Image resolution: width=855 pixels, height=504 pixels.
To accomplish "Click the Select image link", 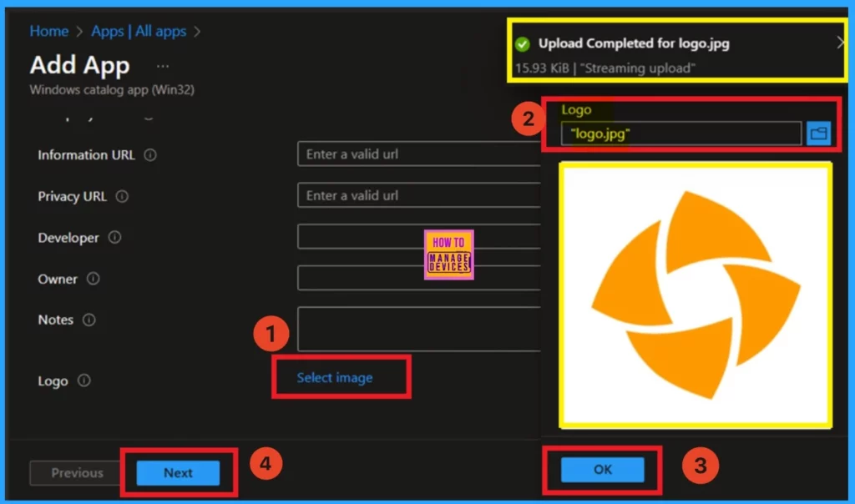I will (335, 378).
